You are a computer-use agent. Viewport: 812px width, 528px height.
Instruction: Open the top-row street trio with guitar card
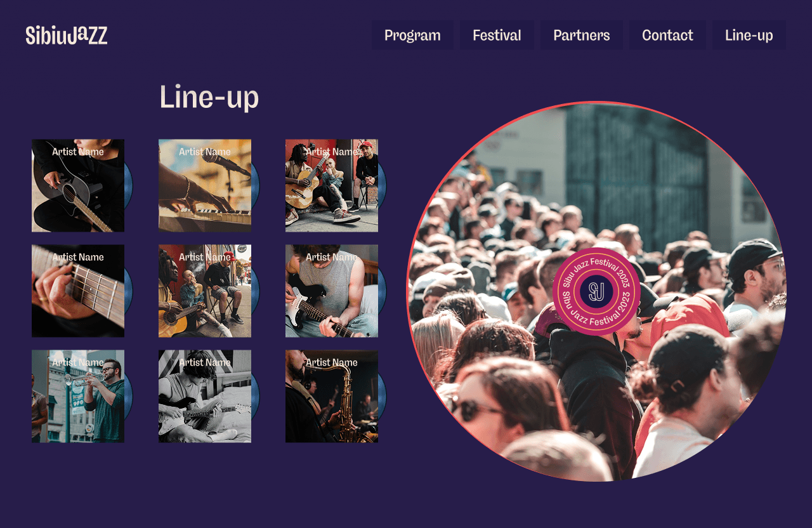[x=332, y=185]
